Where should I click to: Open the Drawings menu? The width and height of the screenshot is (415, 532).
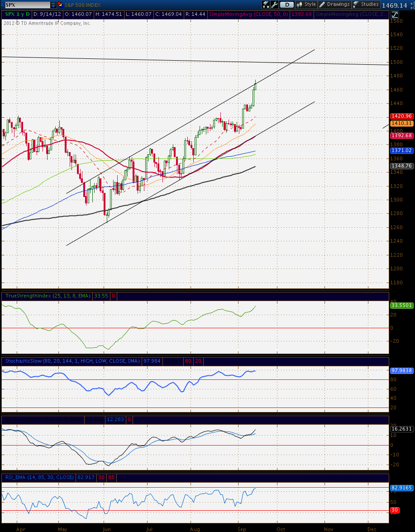(334, 5)
